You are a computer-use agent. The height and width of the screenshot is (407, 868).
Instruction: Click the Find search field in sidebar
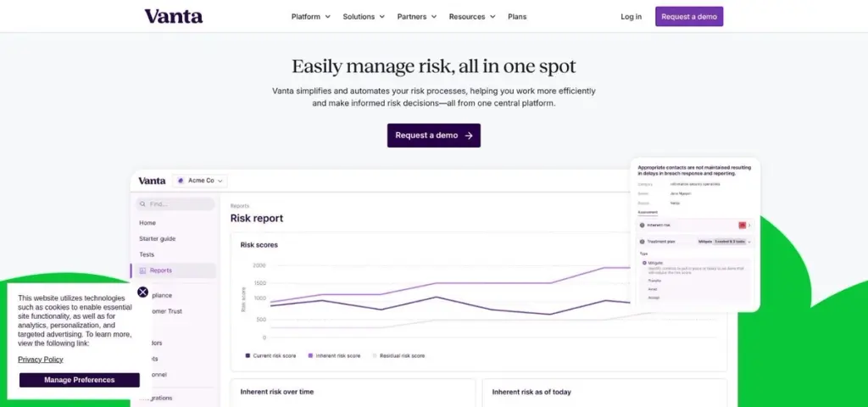(175, 204)
